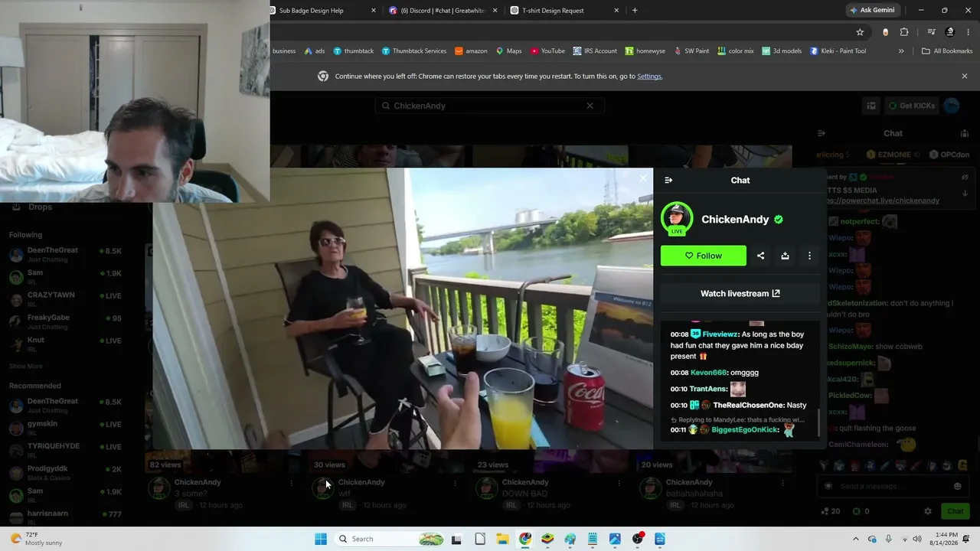
Task: Click the ChickenAndy search field
Action: [490, 106]
